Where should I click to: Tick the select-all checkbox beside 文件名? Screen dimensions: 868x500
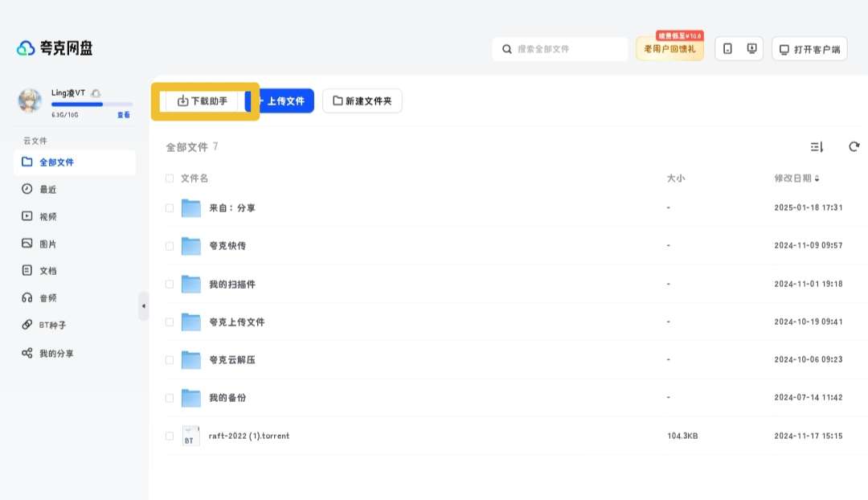pyautogui.click(x=169, y=178)
